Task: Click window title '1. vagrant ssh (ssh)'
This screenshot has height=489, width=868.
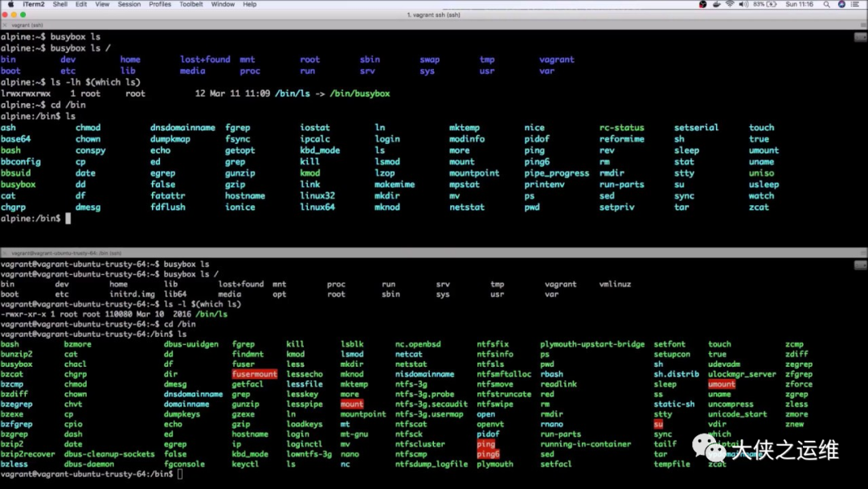Action: click(433, 15)
